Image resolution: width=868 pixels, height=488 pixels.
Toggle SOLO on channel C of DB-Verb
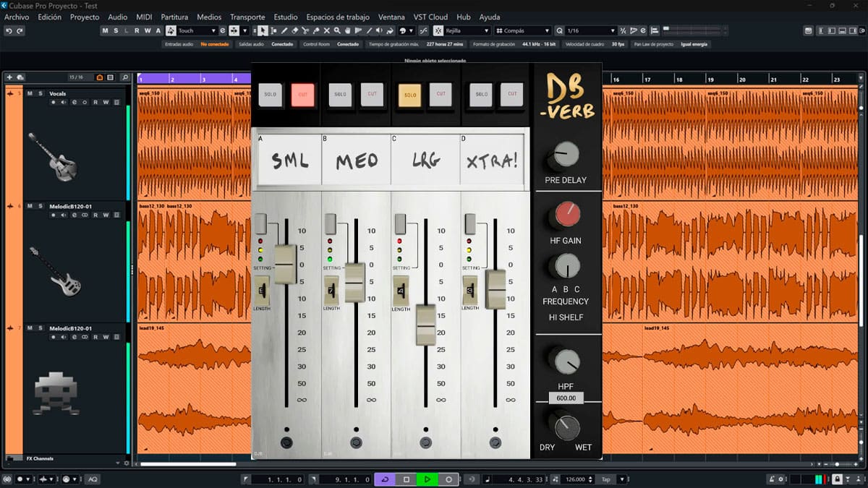point(410,95)
